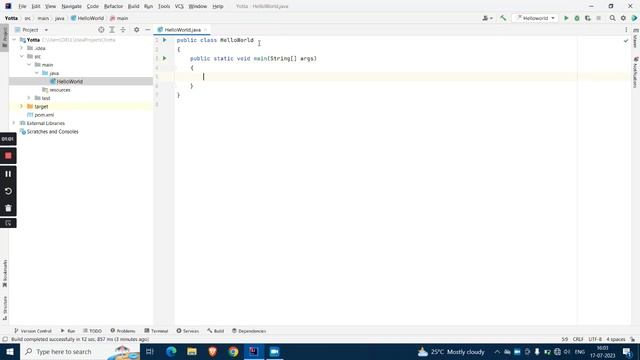Select the HelloWorld.java editor tab
Screen dimensions: 640x360
tap(182, 30)
